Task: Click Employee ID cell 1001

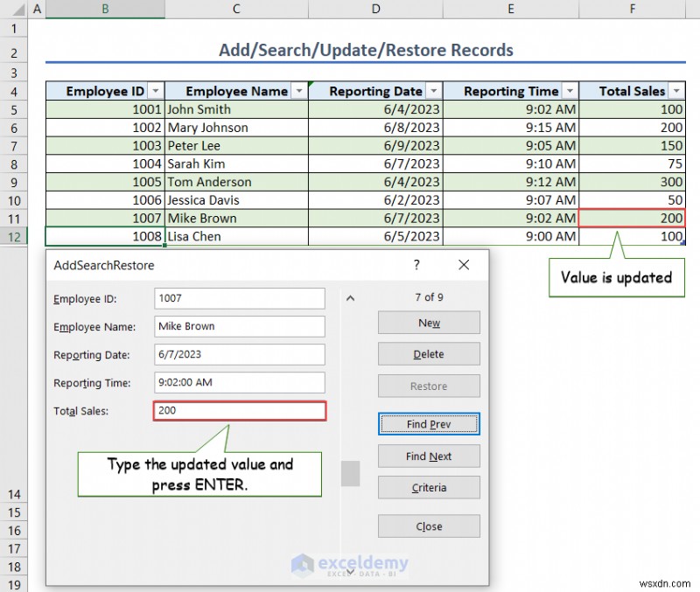Action: tap(105, 109)
